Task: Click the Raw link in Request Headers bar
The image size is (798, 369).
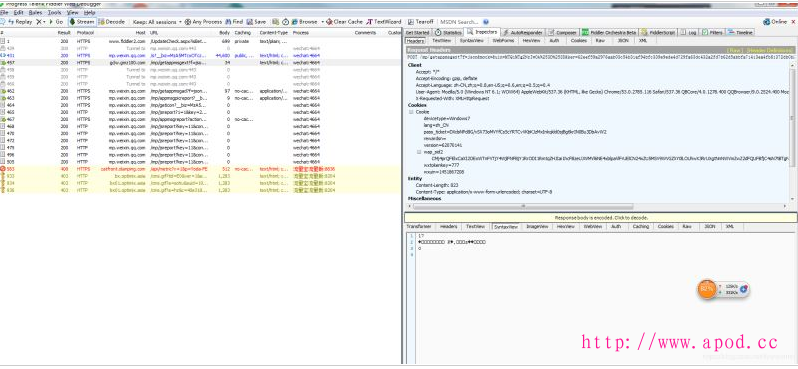Action: coord(734,50)
